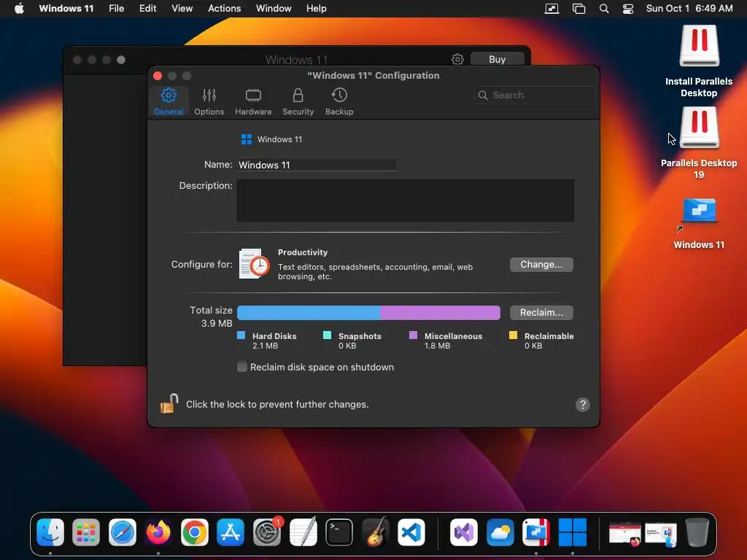The width and height of the screenshot is (747, 560).
Task: Click the Description text area
Action: (x=406, y=201)
